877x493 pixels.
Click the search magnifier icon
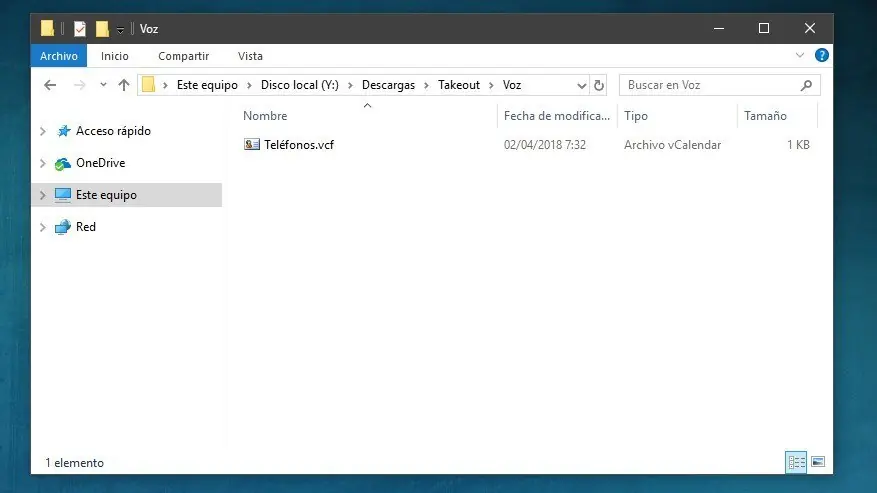click(806, 85)
